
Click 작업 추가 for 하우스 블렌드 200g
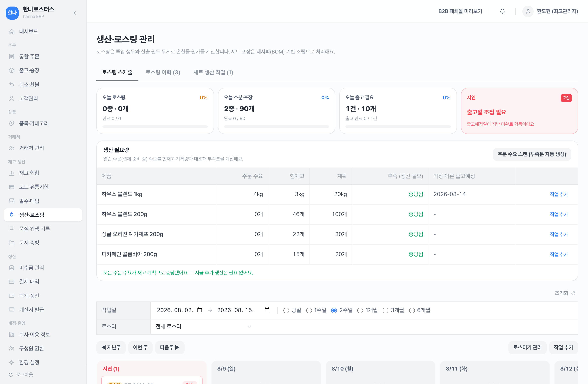(x=559, y=214)
